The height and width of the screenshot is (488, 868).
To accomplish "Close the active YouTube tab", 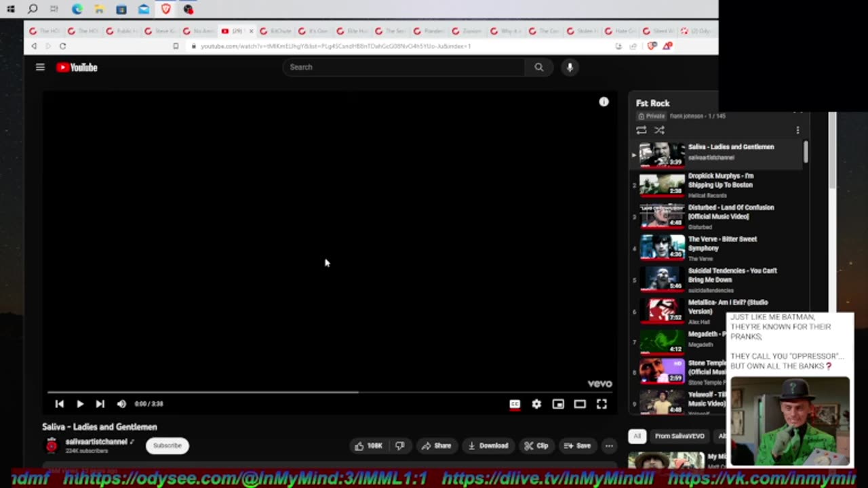I will point(252,31).
